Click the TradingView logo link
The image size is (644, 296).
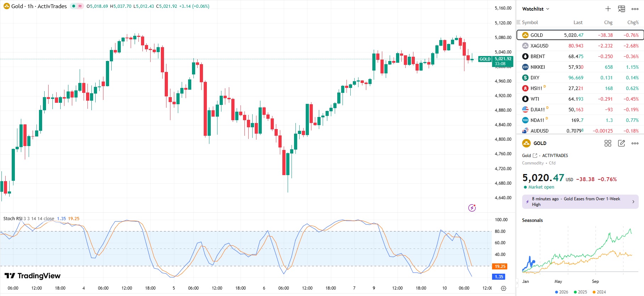pyautogui.click(x=33, y=276)
